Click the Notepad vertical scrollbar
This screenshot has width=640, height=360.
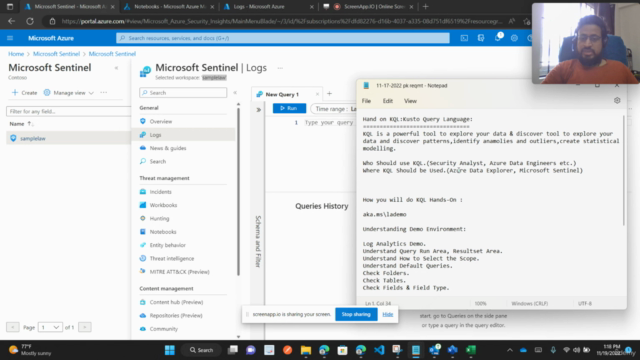tap(624, 171)
